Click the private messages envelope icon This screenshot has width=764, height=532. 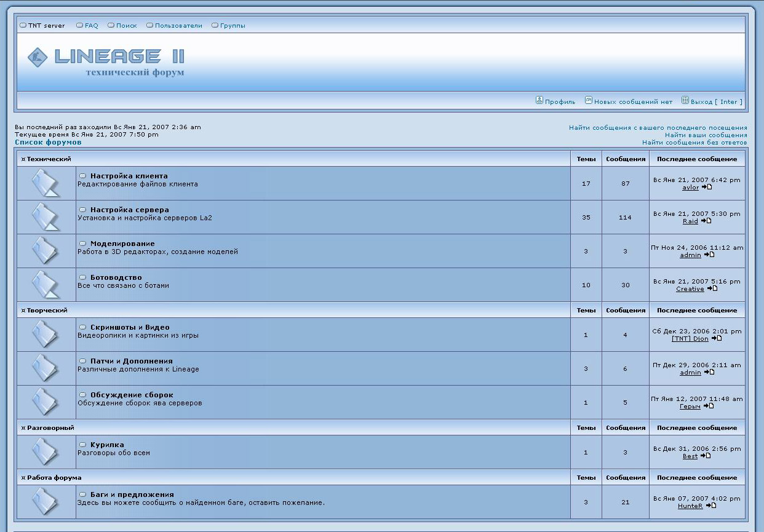tap(588, 100)
